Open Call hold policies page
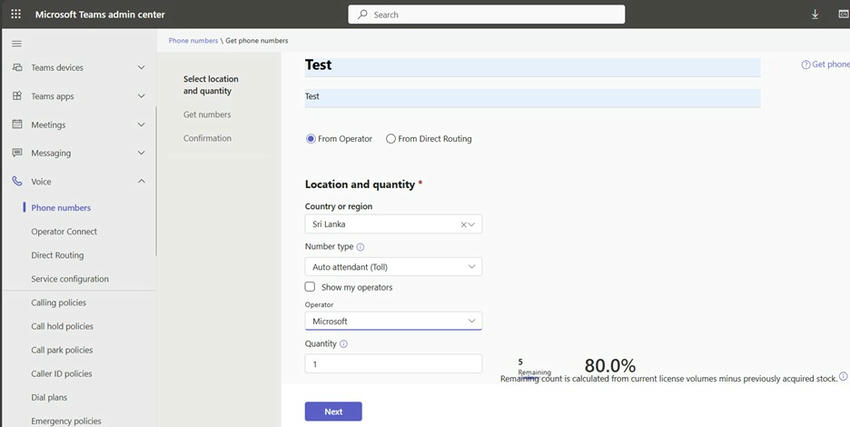This screenshot has height=427, width=850. point(62,326)
